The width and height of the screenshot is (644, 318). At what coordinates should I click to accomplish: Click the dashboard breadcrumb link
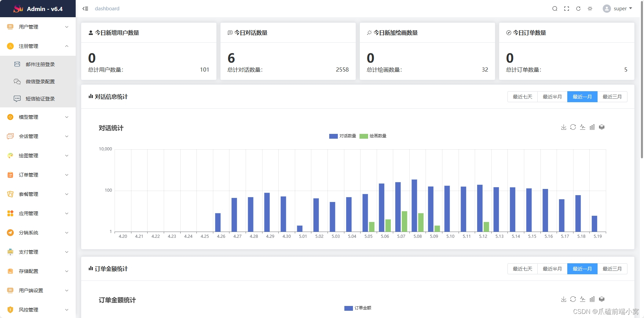107,9
